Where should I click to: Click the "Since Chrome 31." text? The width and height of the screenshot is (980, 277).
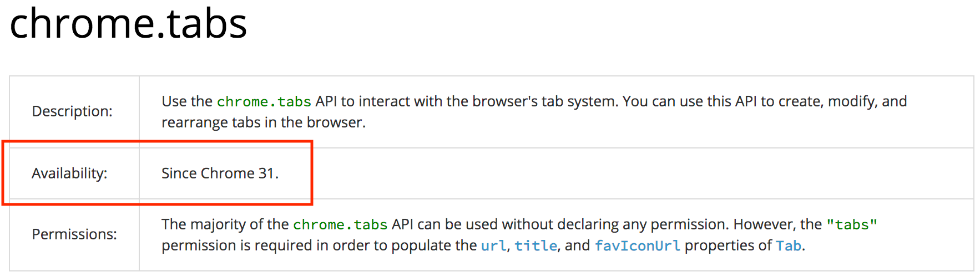[x=220, y=173]
